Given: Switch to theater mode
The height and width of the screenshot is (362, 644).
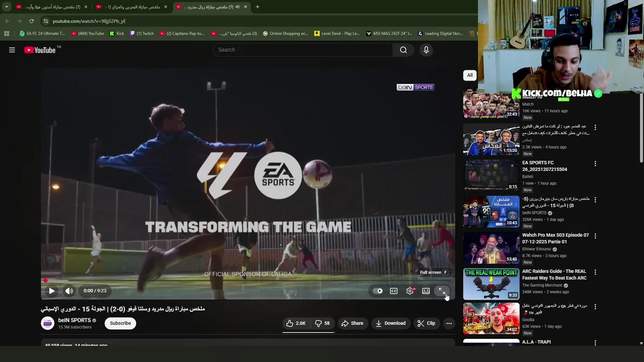Looking at the screenshot, I should point(426,291).
